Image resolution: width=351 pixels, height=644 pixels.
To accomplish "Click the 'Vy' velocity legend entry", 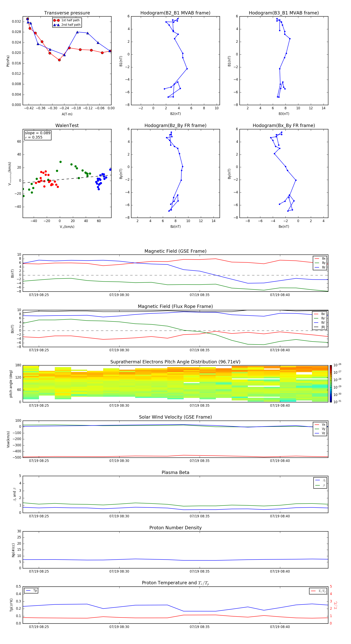I will [320, 429].
